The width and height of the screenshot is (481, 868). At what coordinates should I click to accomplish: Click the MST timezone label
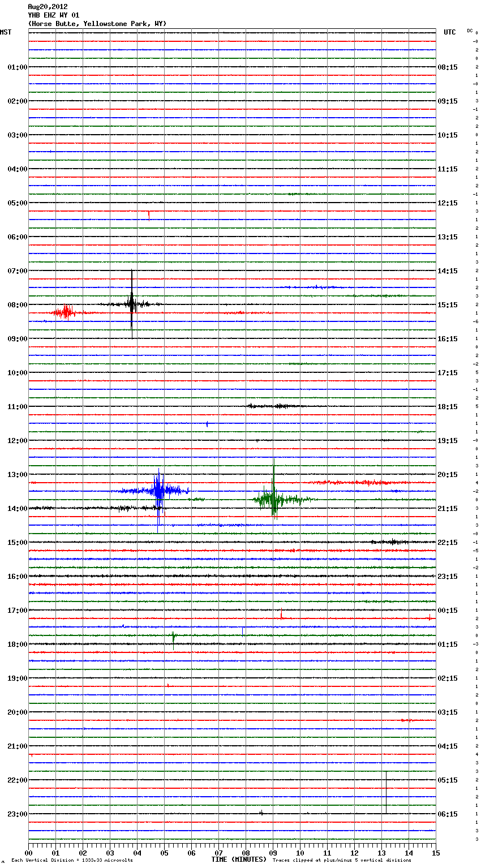point(6,32)
